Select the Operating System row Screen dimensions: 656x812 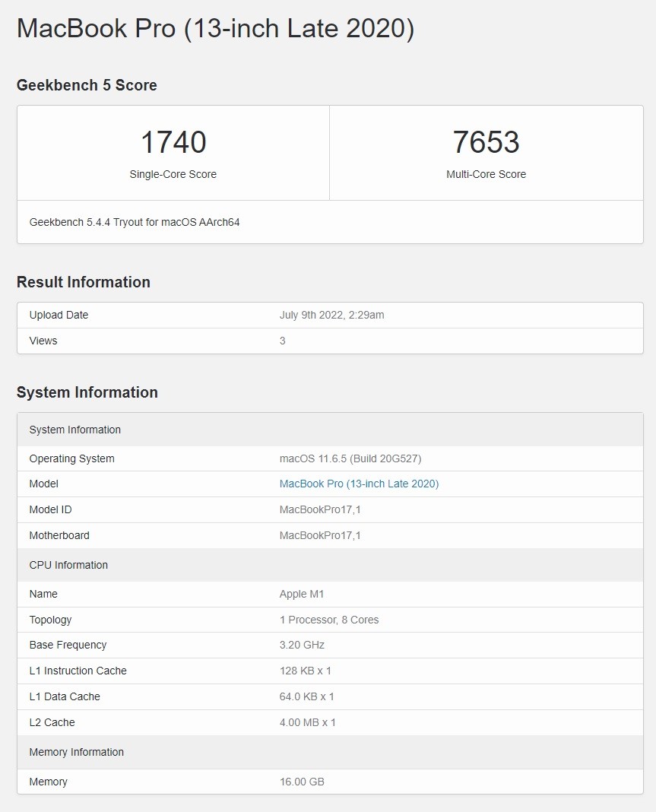tap(330, 458)
